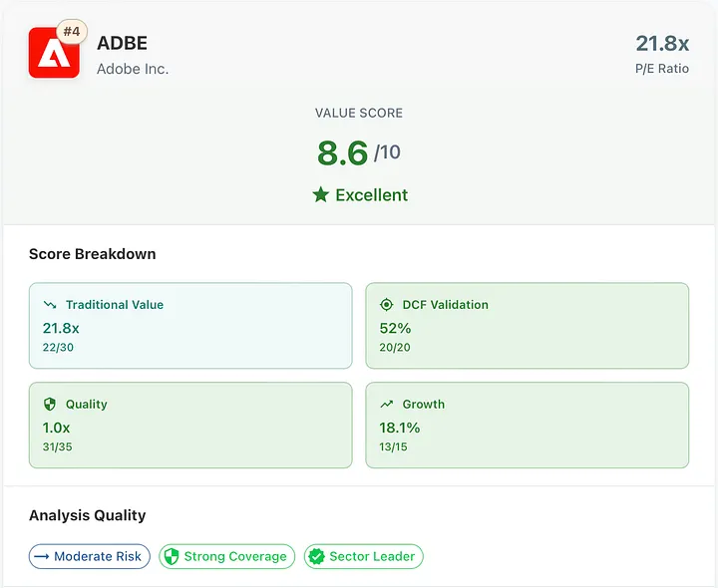Click the arrow icon in Moderate Risk

42,556
